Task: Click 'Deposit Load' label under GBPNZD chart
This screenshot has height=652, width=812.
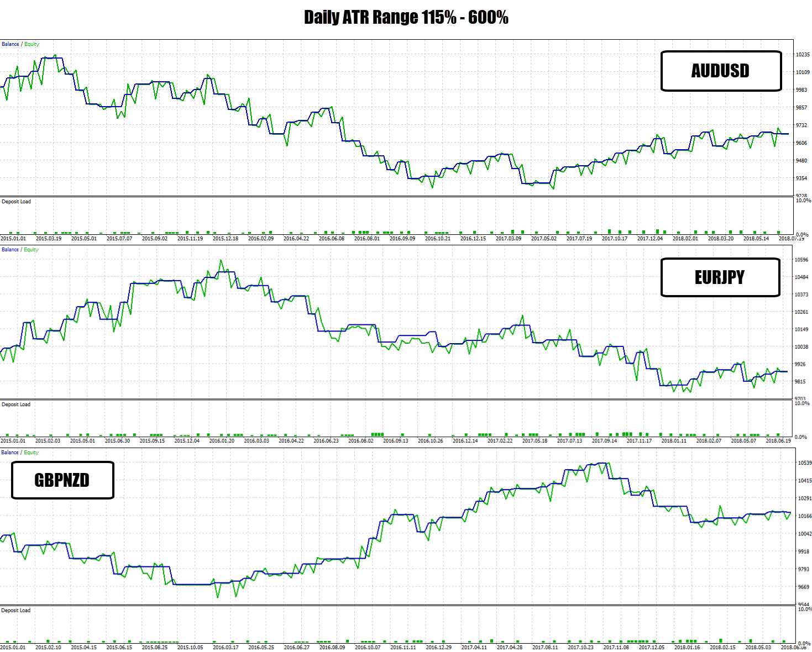Action: point(16,611)
